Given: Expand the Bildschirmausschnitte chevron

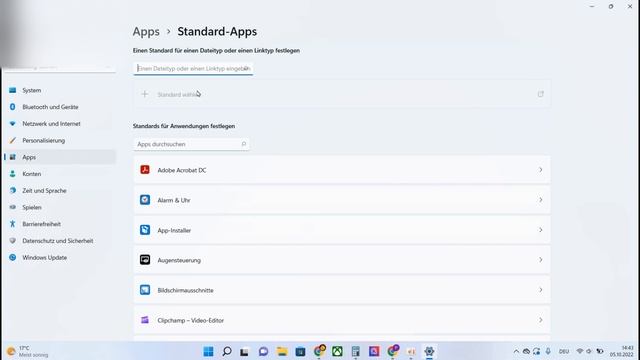Looking at the screenshot, I should click(540, 290).
